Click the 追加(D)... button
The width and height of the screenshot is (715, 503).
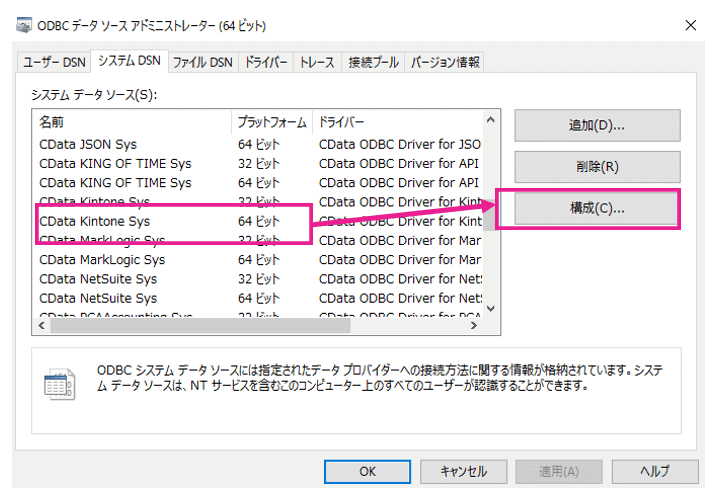click(x=597, y=125)
